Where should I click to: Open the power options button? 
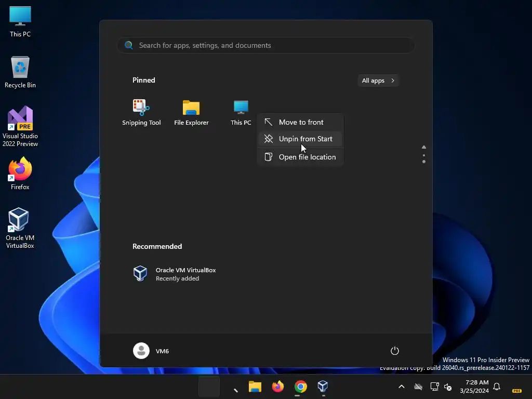[x=395, y=351]
